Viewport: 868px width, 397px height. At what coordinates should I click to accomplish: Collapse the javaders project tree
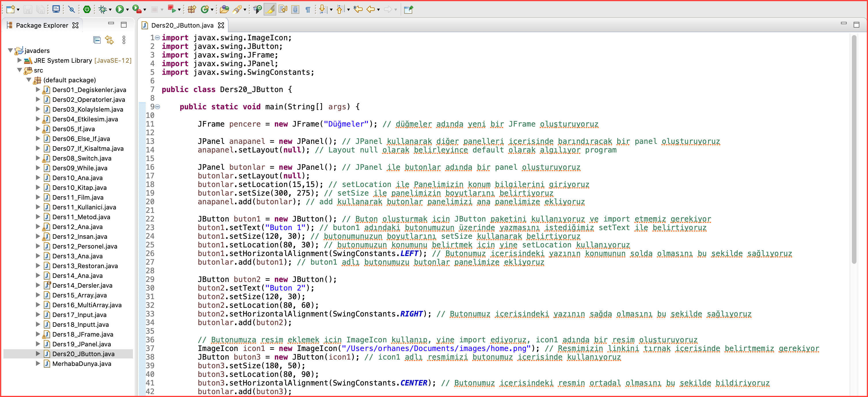pyautogui.click(x=10, y=51)
